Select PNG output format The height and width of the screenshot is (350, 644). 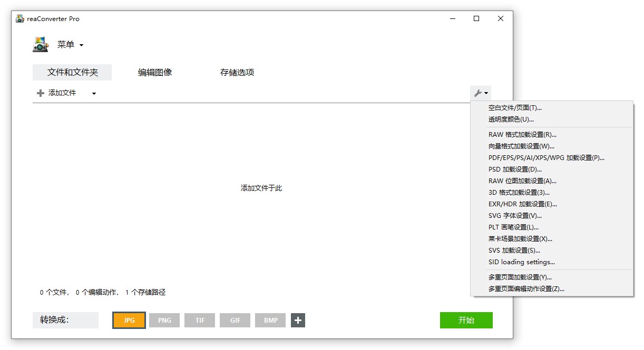tap(164, 320)
